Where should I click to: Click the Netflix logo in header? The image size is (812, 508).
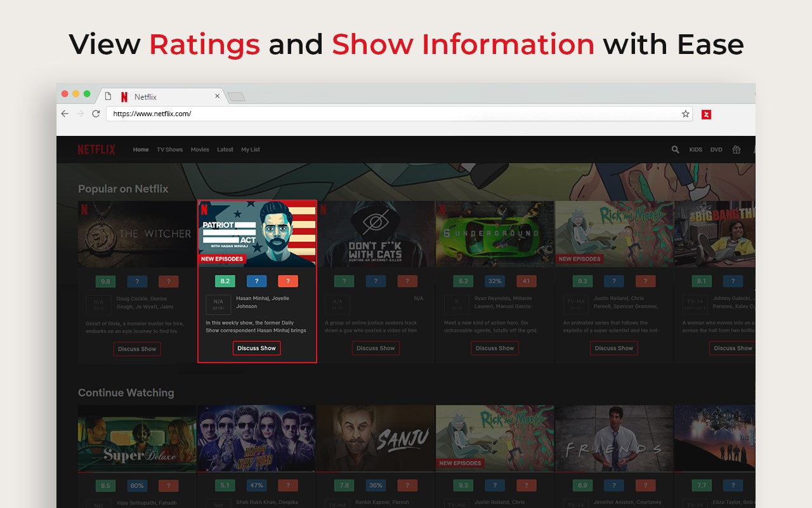[96, 150]
